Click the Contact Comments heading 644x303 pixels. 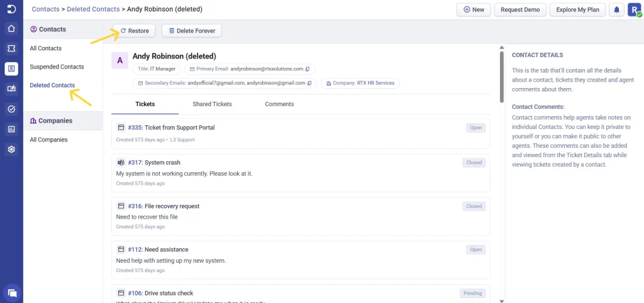538,107
